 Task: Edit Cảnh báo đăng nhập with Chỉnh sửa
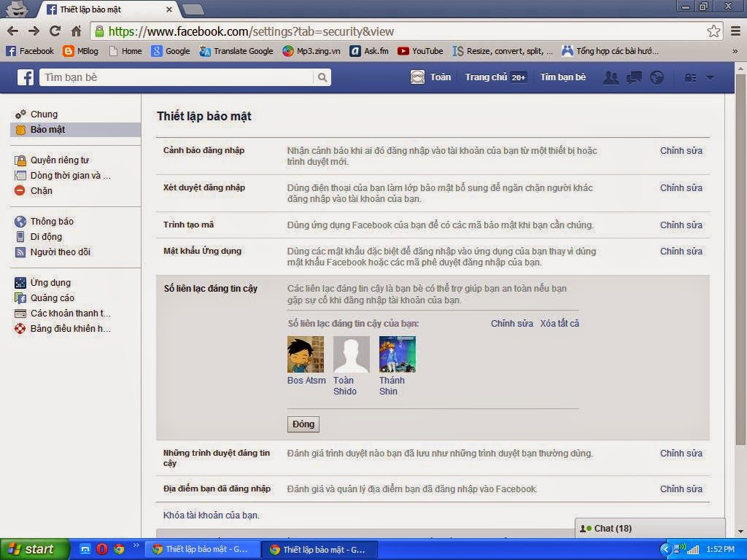681,150
